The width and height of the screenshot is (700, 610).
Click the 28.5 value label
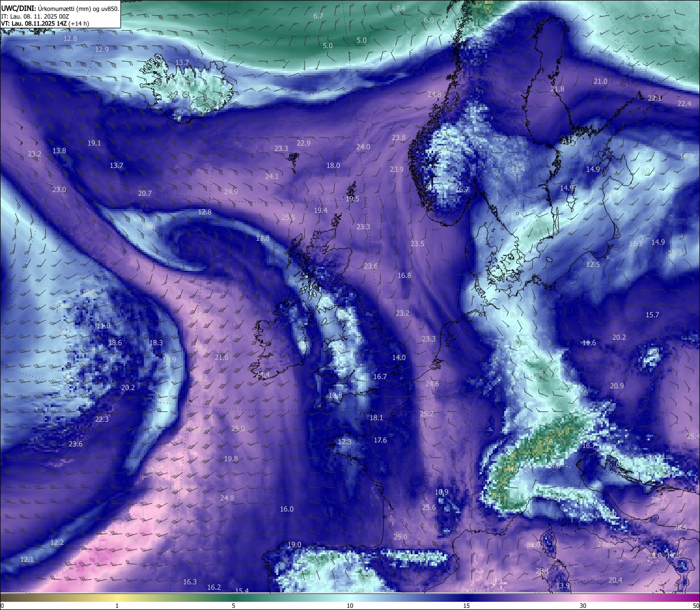coord(680,528)
